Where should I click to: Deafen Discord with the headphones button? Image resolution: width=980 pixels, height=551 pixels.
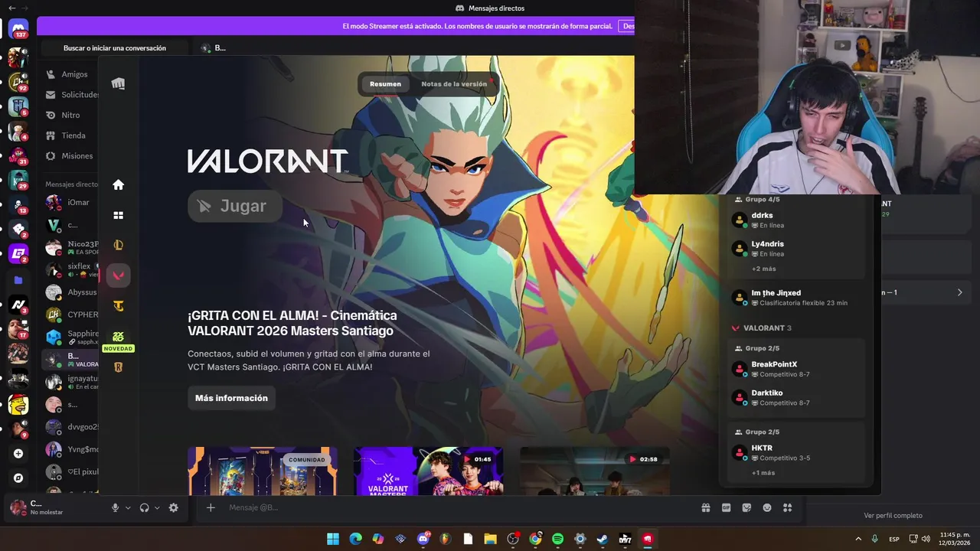click(144, 507)
